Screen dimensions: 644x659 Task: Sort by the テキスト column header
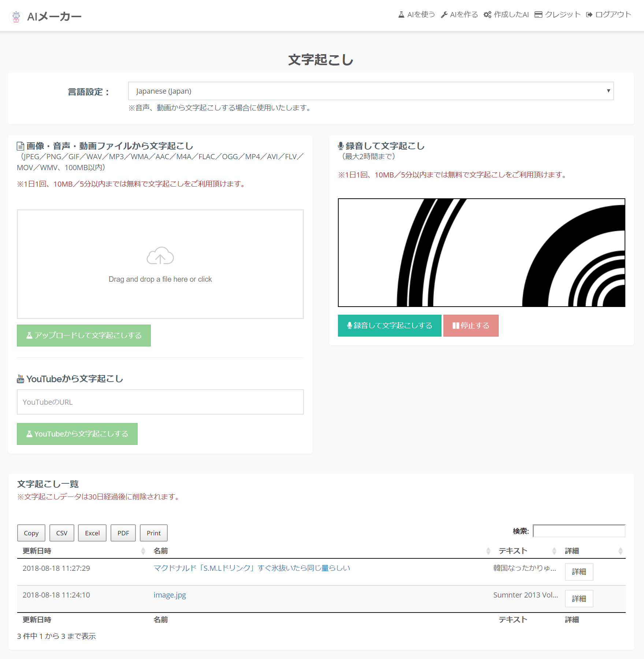tap(526, 551)
